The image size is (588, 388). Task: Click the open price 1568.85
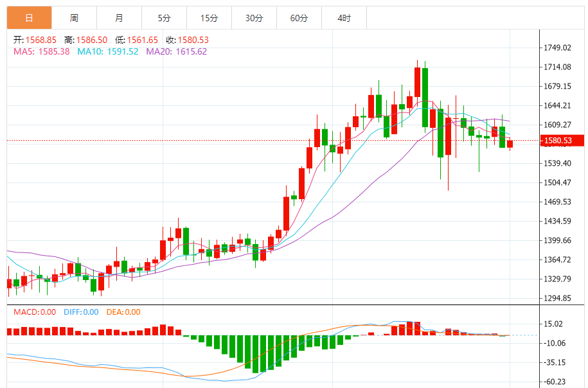click(x=41, y=40)
